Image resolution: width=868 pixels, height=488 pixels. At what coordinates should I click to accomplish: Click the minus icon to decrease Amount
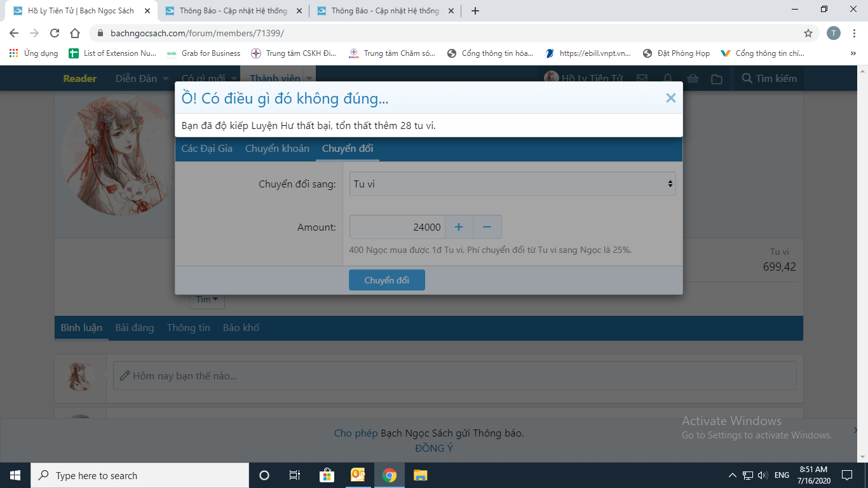tap(487, 227)
